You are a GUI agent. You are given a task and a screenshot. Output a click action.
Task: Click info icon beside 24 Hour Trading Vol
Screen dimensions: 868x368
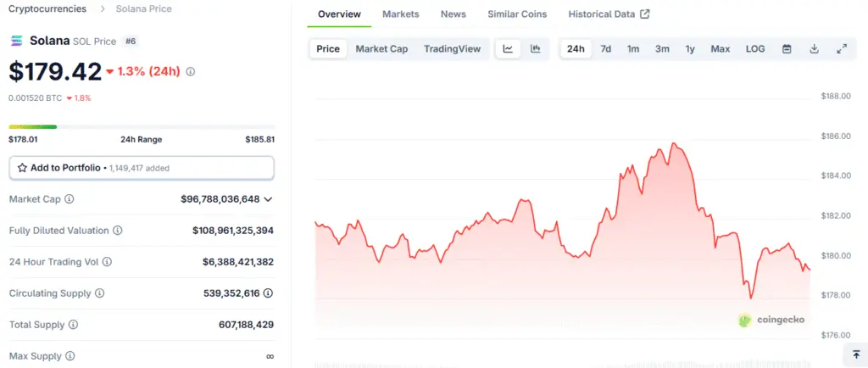click(107, 262)
